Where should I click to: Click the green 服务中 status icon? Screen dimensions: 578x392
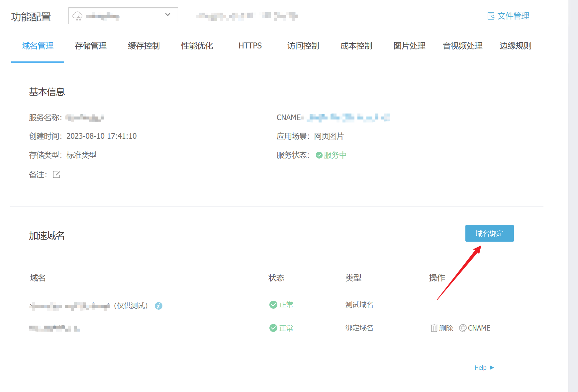[x=319, y=155]
